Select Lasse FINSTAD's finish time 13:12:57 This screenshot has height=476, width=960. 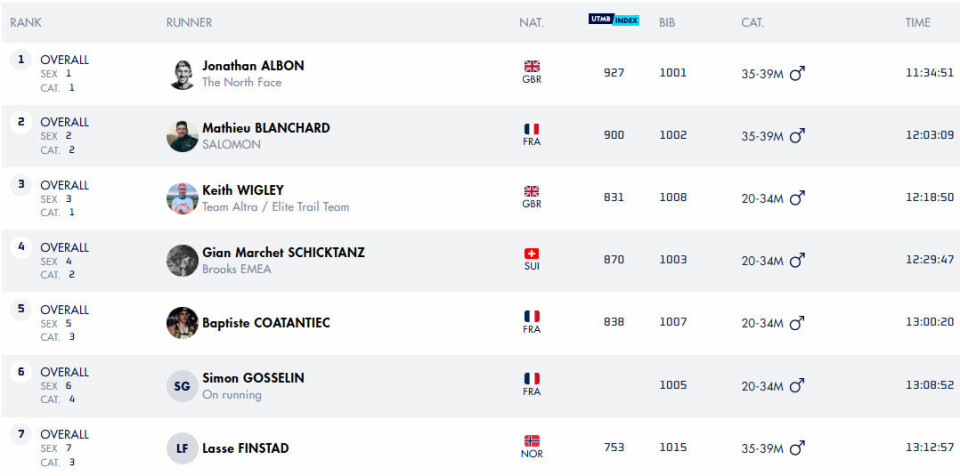929,448
